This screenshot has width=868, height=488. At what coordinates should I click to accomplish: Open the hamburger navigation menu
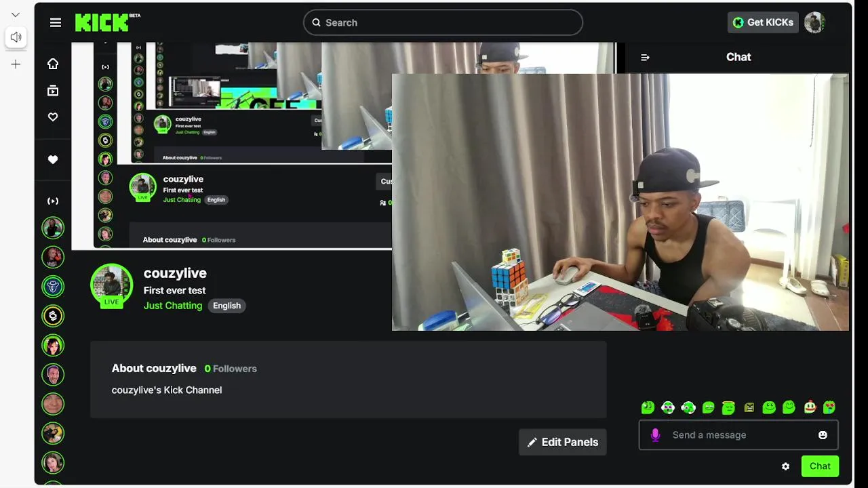56,22
